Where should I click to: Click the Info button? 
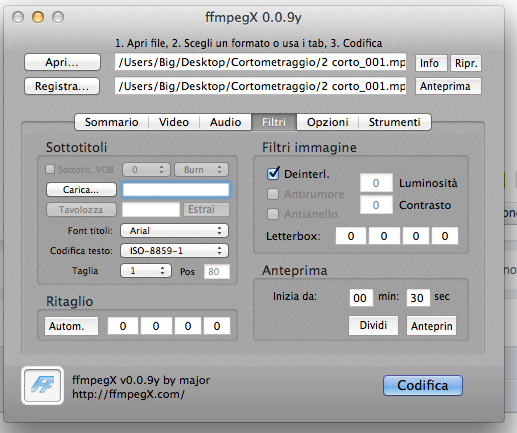431,63
